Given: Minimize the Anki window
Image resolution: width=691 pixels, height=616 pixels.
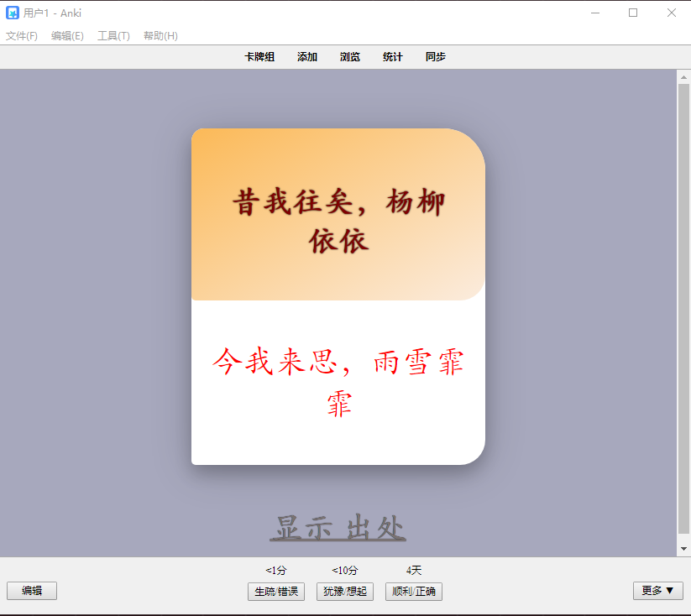Looking at the screenshot, I should (x=595, y=13).
